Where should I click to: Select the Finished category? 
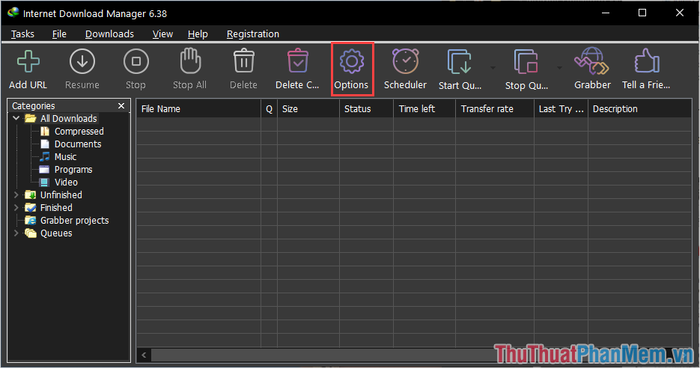56,208
